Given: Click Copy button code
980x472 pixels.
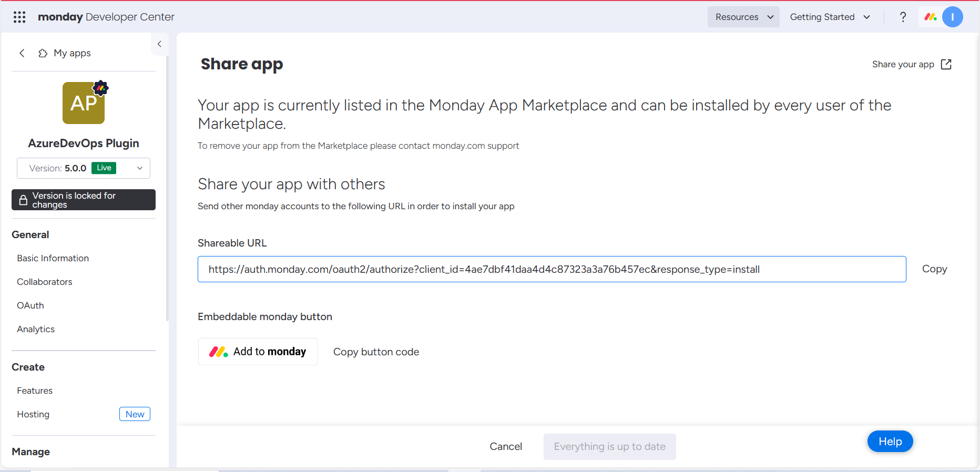Looking at the screenshot, I should [376, 352].
